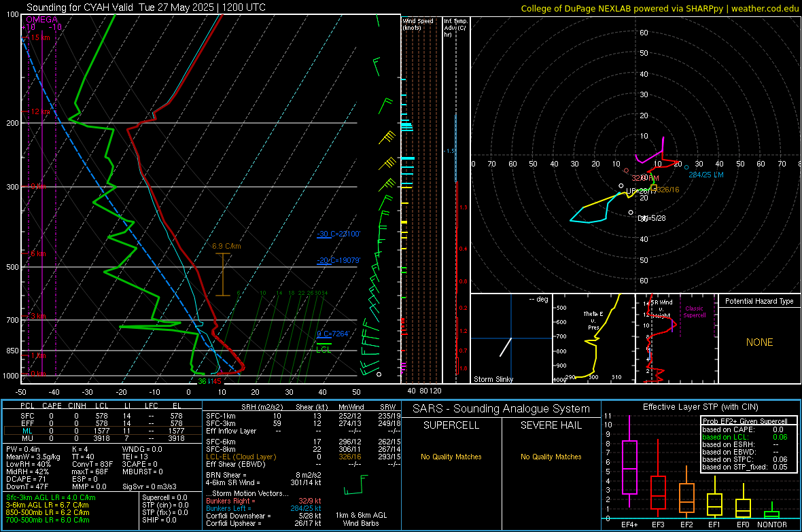Click the green 1km & 6km wind barb graphic

tap(356, 485)
